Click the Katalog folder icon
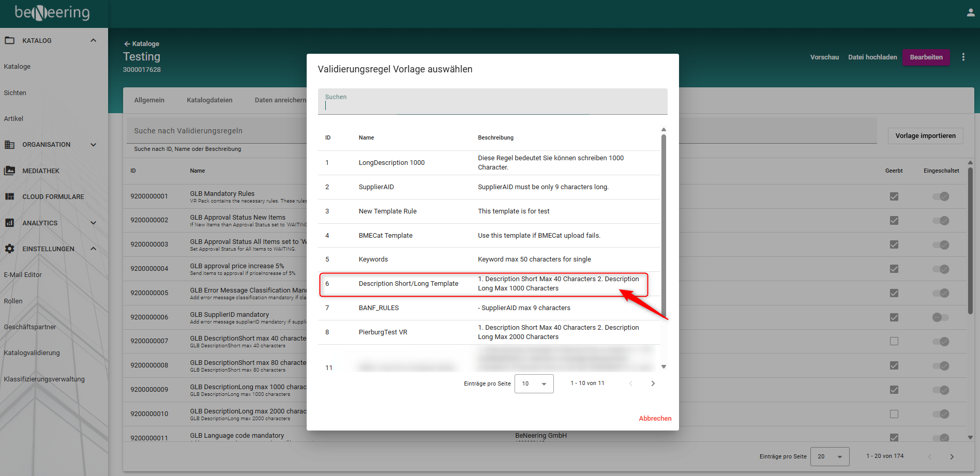Image resolution: width=980 pixels, height=476 pixels. point(10,40)
